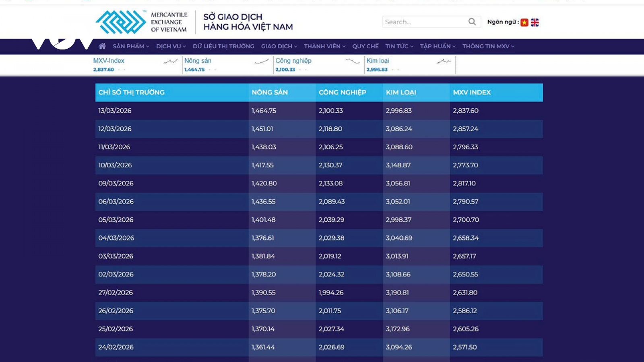Screen dimensions: 644x362
Task: Click the home icon in navigation bar
Action: [102, 46]
